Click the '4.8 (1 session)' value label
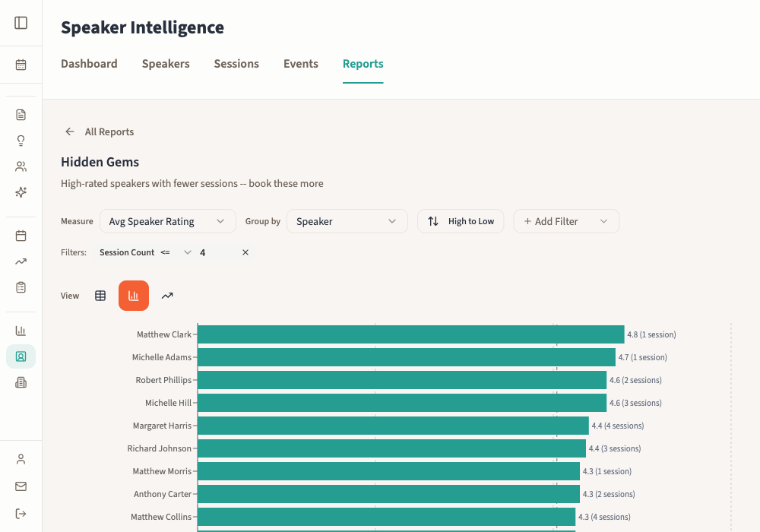 (x=651, y=334)
